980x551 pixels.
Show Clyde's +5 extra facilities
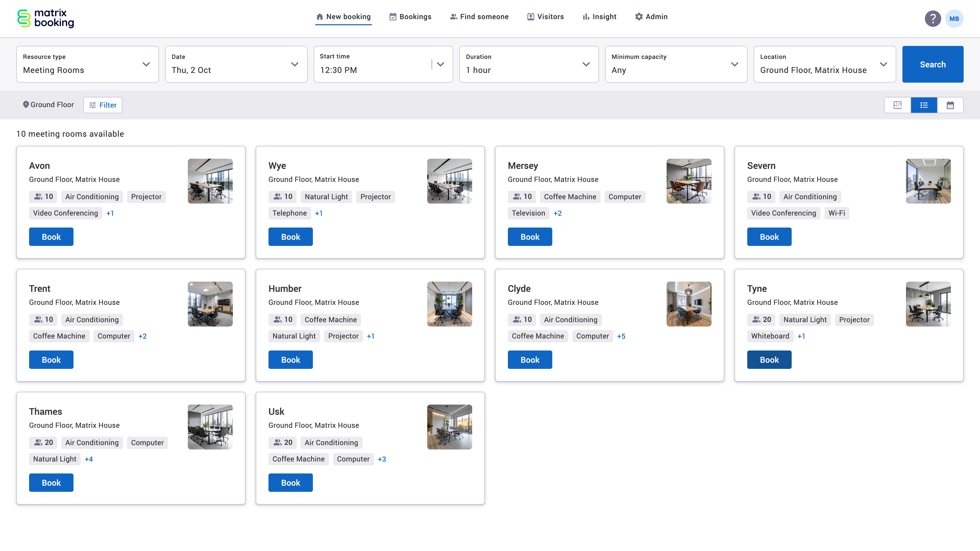621,336
